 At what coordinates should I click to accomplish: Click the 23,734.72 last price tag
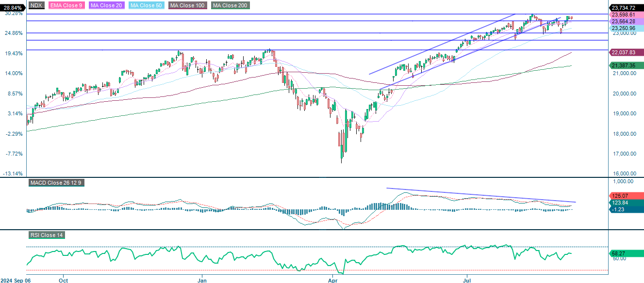pos(625,8)
